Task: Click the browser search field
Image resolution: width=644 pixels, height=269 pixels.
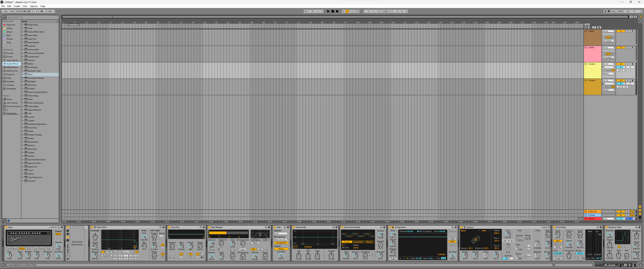Action: 33,17
